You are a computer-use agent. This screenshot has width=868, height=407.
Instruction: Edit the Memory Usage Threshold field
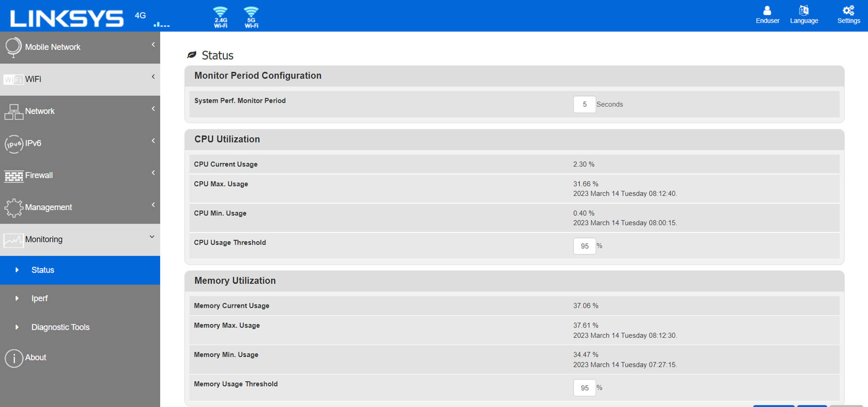pos(584,388)
